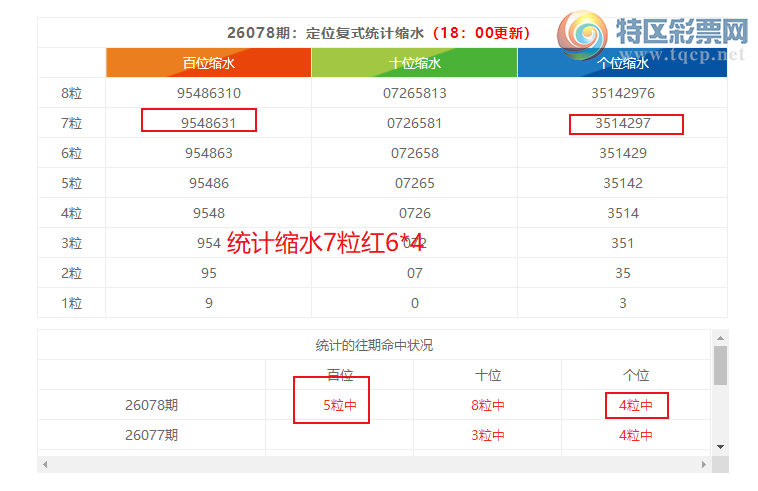This screenshot has height=491, width=758.
Task: Click the 3粒 row label
Action: click(72, 243)
